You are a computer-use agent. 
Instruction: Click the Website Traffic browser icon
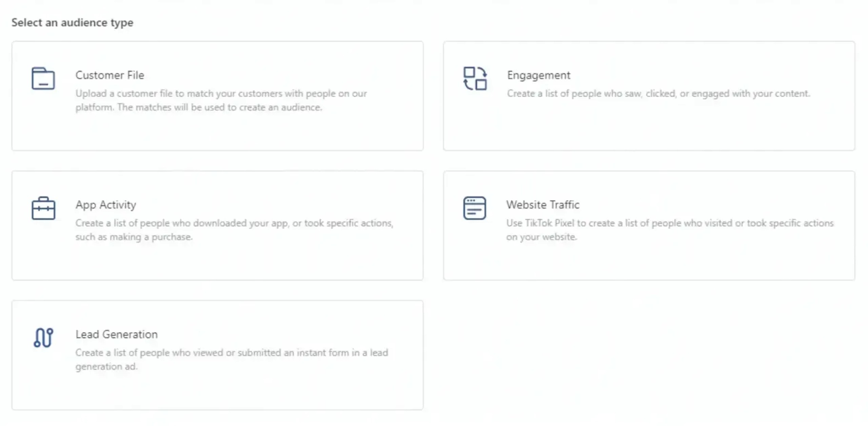tap(474, 208)
